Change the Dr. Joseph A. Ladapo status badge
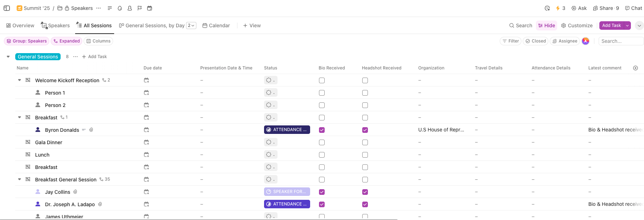This screenshot has width=644, height=220. (x=287, y=204)
